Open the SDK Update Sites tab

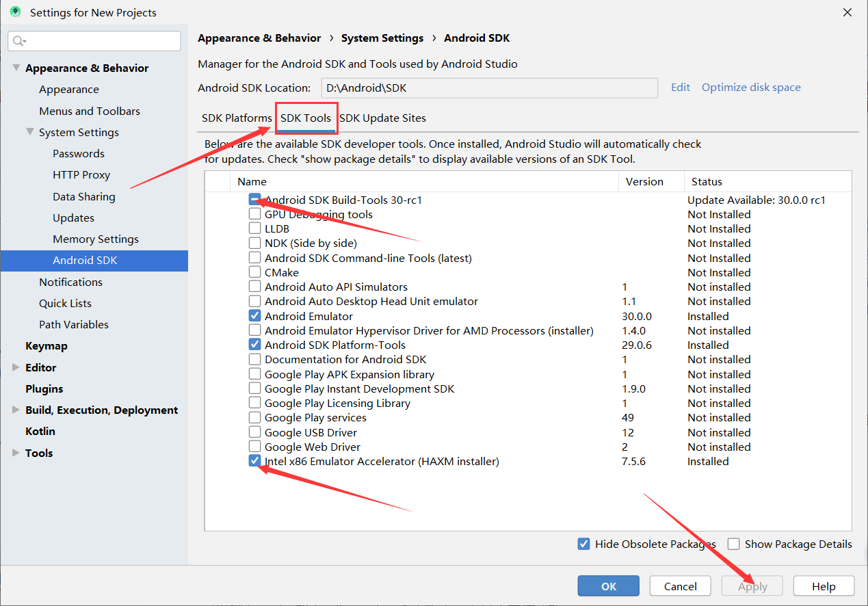click(382, 118)
